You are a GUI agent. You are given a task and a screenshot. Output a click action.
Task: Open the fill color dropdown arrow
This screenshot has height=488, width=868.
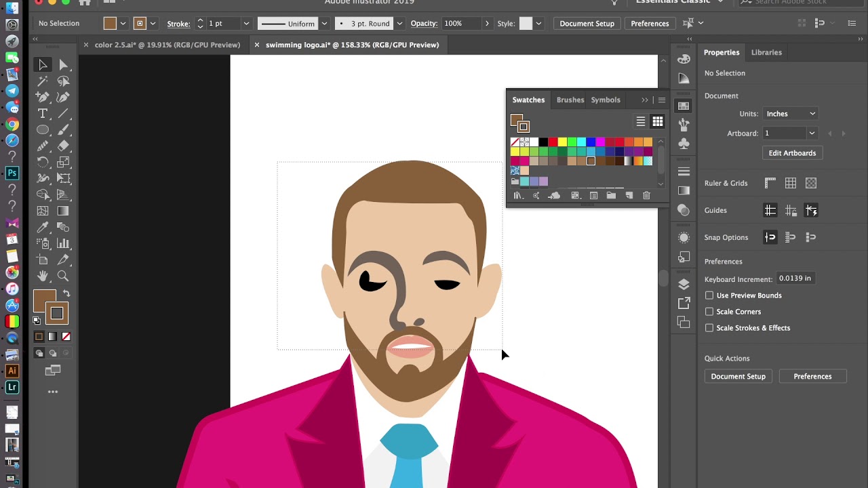click(x=123, y=24)
